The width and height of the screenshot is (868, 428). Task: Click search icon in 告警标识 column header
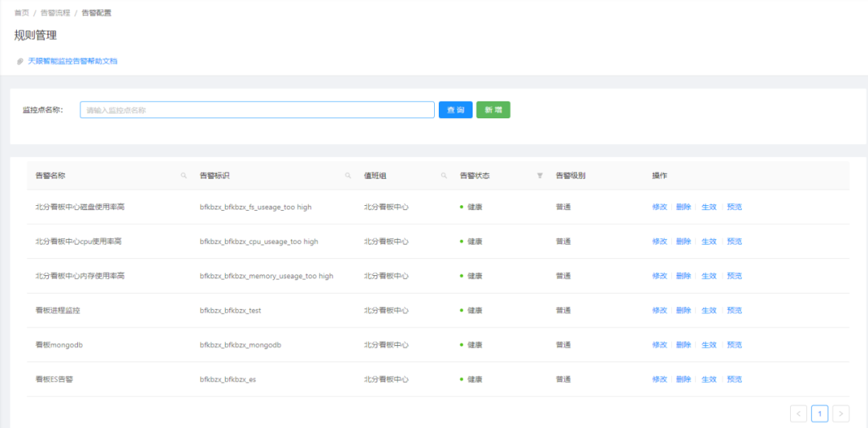tap(348, 175)
